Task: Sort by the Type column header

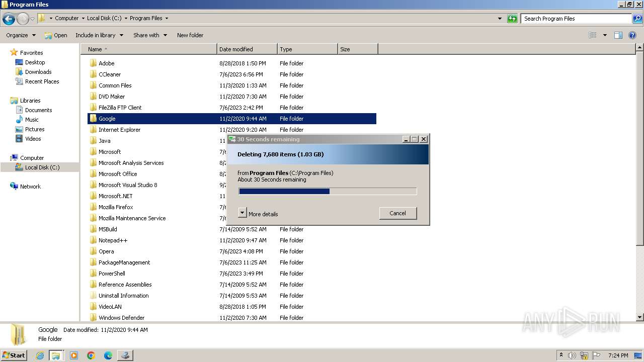Action: (x=307, y=49)
